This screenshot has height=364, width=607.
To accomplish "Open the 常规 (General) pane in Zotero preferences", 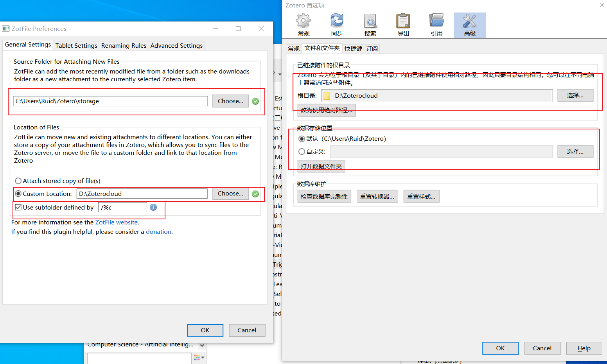I will coord(303,25).
